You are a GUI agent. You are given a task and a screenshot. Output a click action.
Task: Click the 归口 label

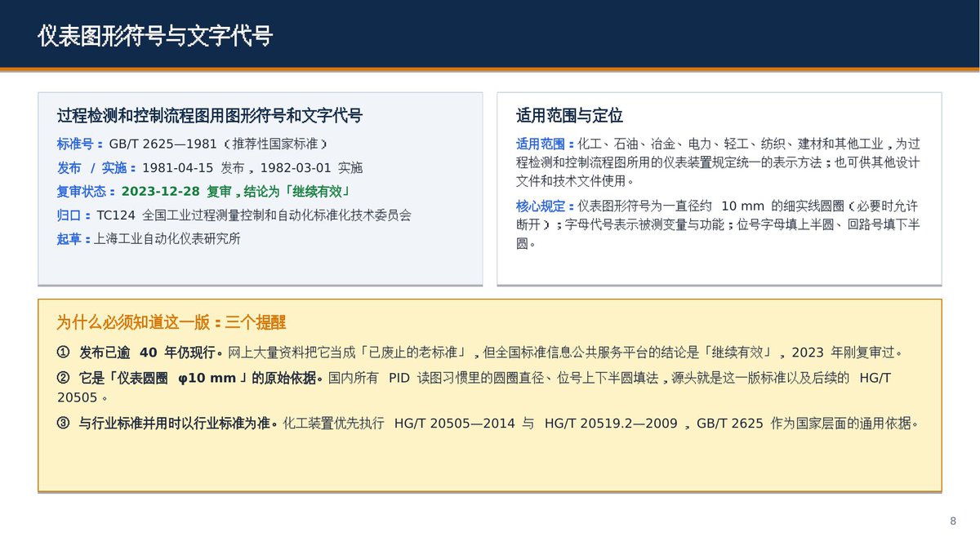(x=72, y=215)
